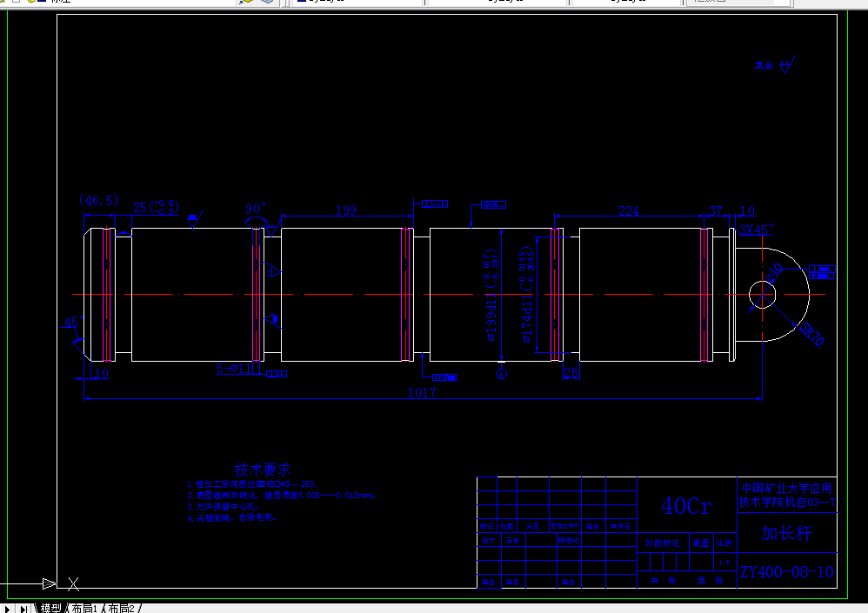Select the 25 tolerance dimension near (46.5)
This screenshot has width=868, height=613.
coord(156,207)
